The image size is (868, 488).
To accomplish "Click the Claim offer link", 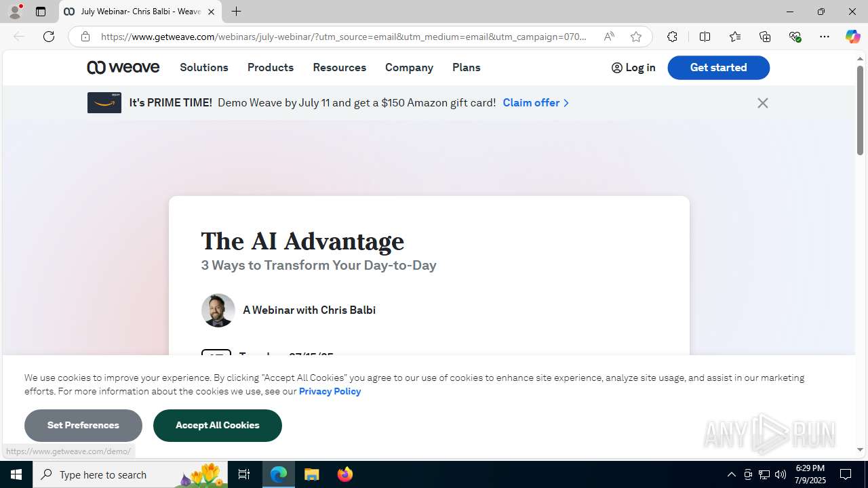I will coord(536,103).
